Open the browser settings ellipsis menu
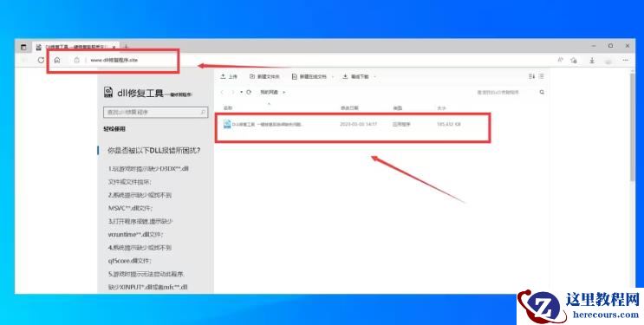This screenshot has width=644, height=325. pyautogui.click(x=626, y=60)
